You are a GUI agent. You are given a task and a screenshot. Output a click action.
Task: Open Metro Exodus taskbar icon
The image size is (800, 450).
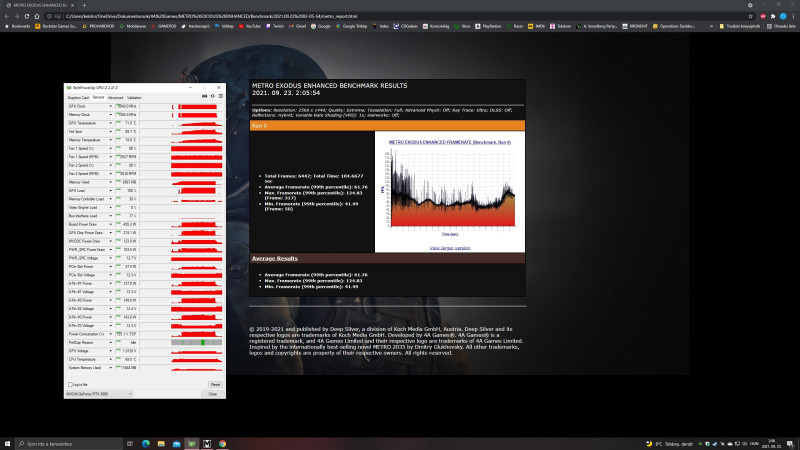coord(207,444)
